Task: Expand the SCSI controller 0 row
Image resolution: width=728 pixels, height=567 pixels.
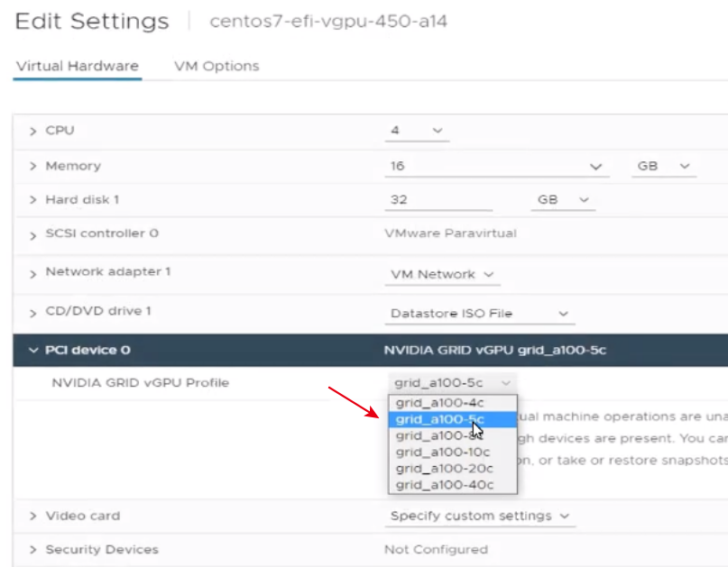Action: click(32, 235)
